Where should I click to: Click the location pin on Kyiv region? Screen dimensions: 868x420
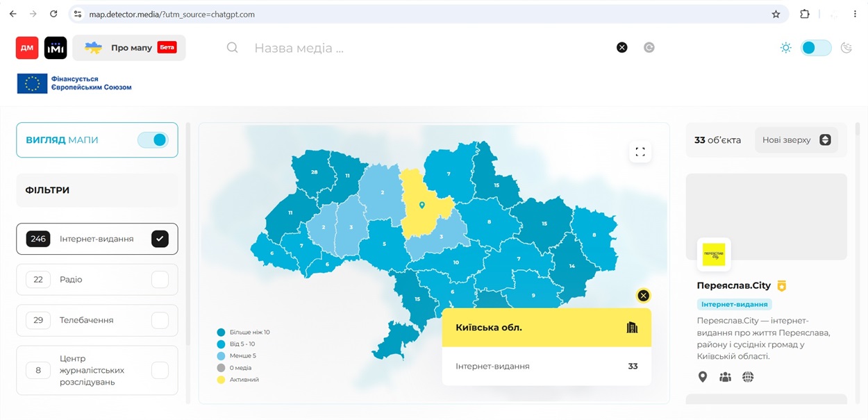coord(422,205)
